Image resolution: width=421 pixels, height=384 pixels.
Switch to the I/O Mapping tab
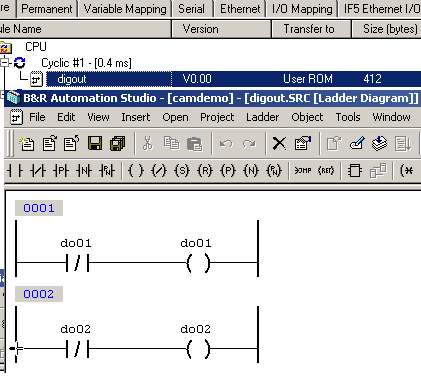(302, 9)
